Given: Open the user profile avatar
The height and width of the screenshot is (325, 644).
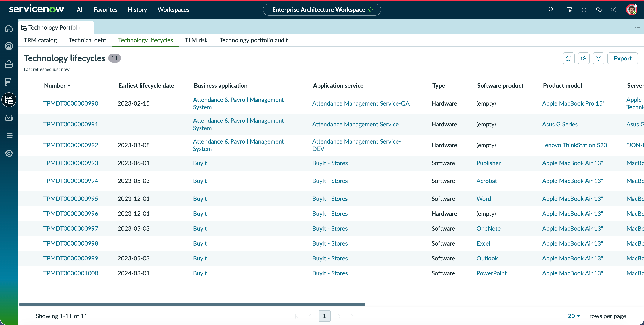Looking at the screenshot, I should pyautogui.click(x=632, y=10).
